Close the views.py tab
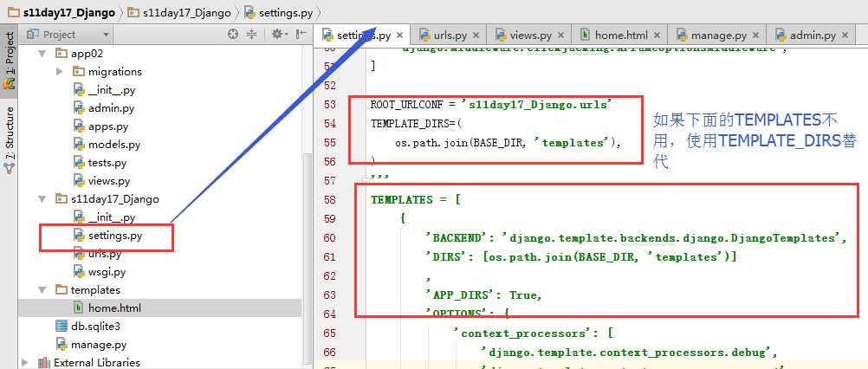Viewport: 868px width, 369px height. [x=560, y=36]
